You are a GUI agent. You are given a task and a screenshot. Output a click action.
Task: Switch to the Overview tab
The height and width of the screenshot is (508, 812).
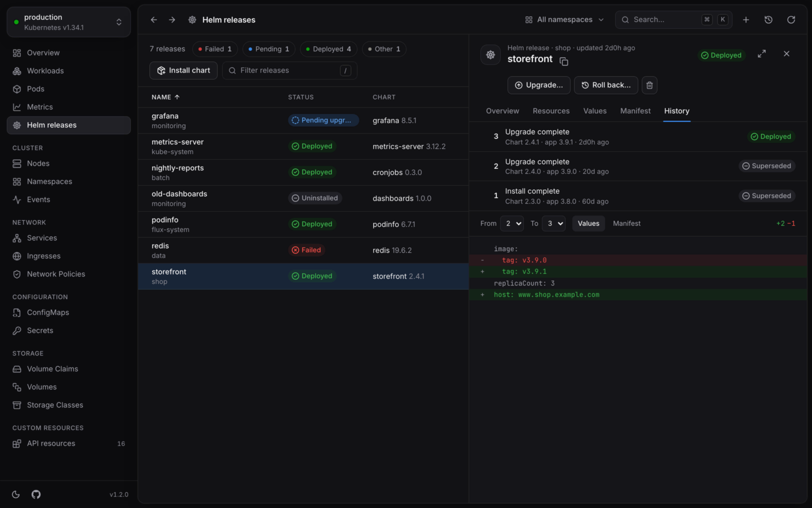[502, 111]
